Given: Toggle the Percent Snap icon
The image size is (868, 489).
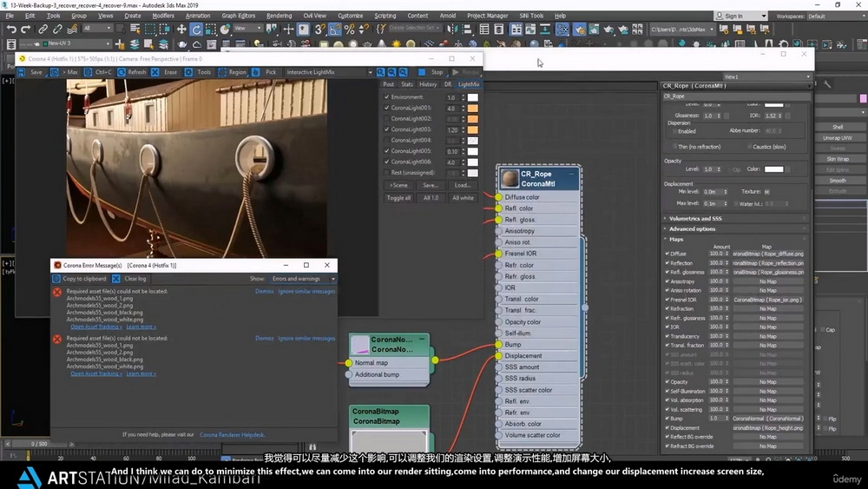Looking at the screenshot, I should click(x=349, y=30).
